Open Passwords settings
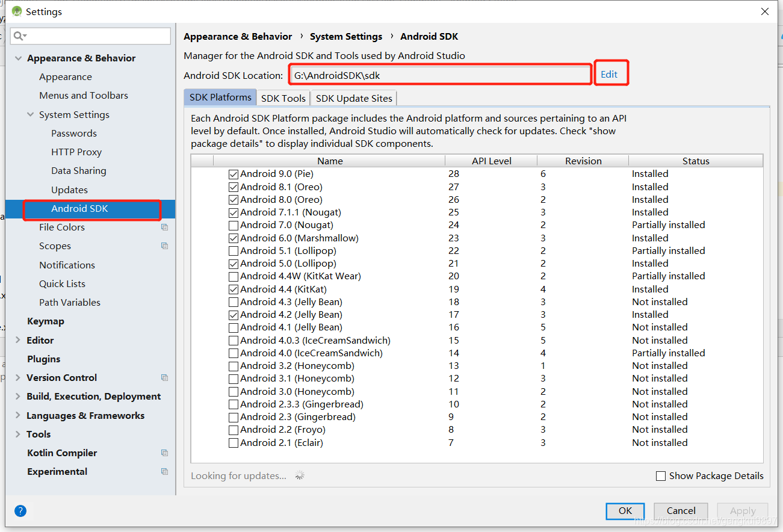783x532 pixels. click(x=74, y=134)
